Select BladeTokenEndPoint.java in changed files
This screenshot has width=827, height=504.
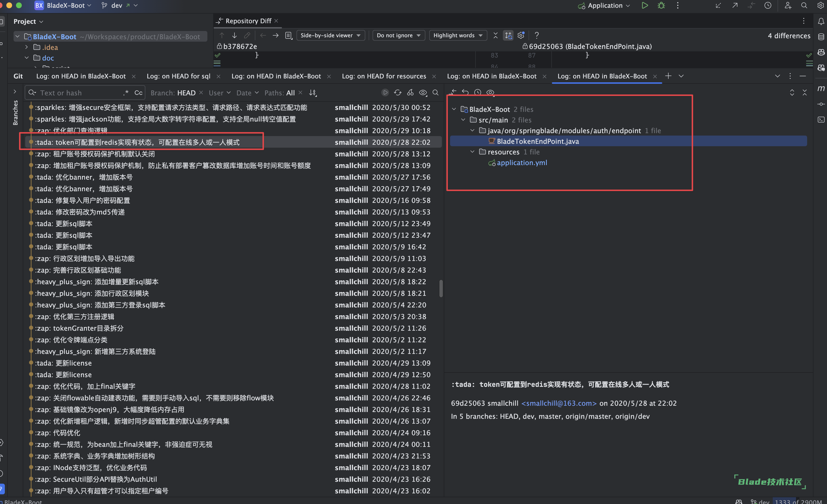tap(538, 141)
